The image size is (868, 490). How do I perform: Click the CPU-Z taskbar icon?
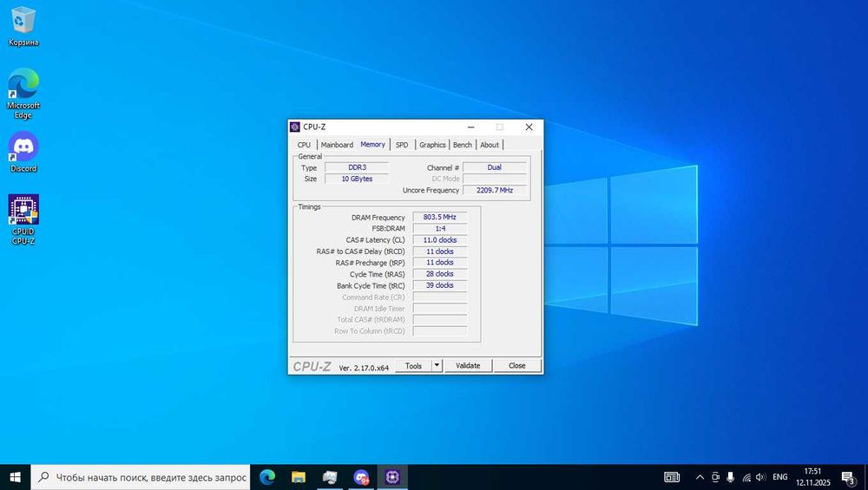[392, 477]
